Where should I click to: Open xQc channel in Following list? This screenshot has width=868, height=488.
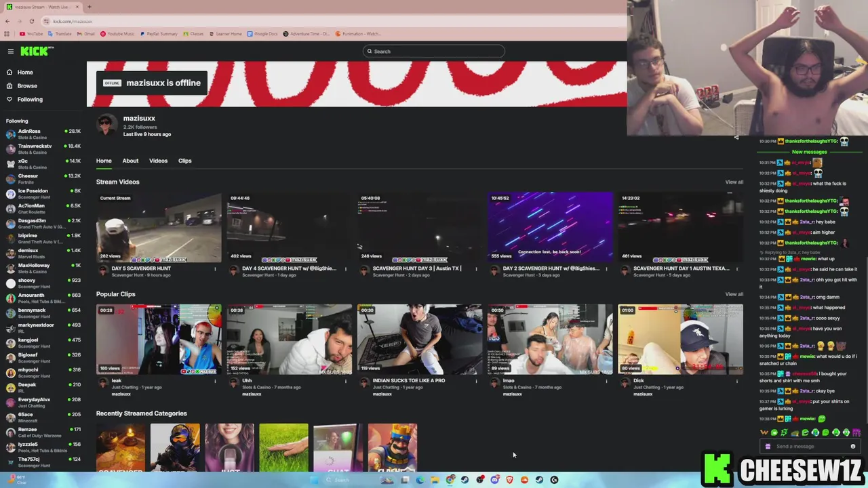pos(43,163)
